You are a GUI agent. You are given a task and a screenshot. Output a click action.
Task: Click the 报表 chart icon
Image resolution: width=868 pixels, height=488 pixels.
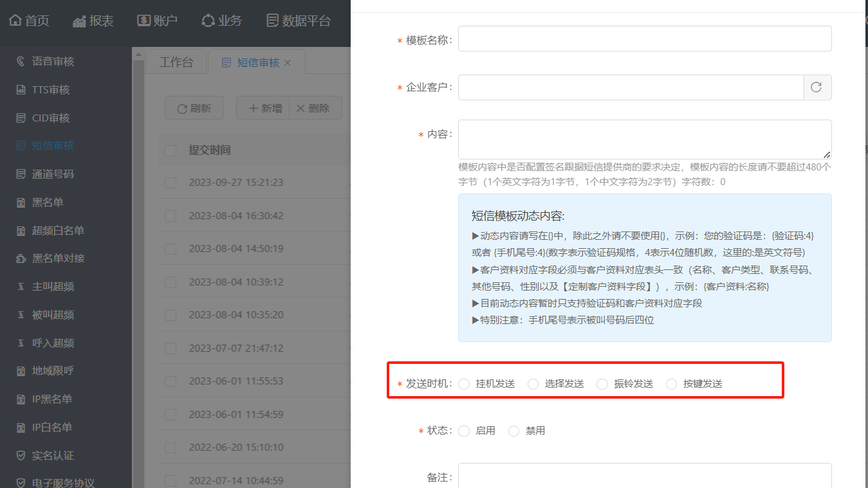click(x=79, y=21)
